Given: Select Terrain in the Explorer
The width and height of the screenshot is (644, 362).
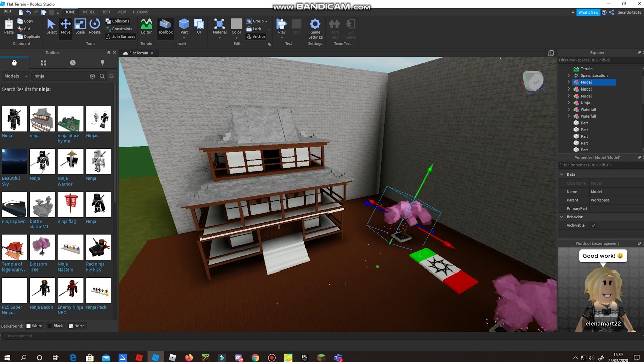Looking at the screenshot, I should [586, 69].
